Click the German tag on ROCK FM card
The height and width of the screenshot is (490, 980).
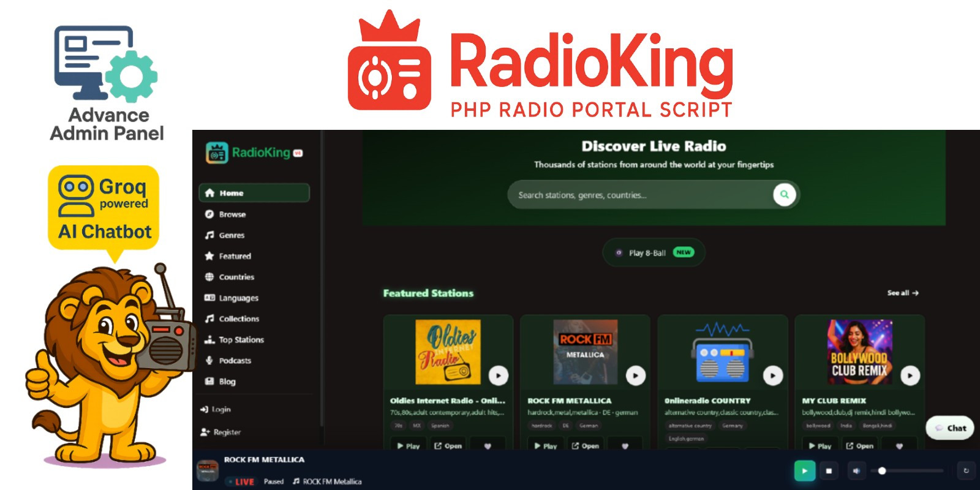(589, 426)
